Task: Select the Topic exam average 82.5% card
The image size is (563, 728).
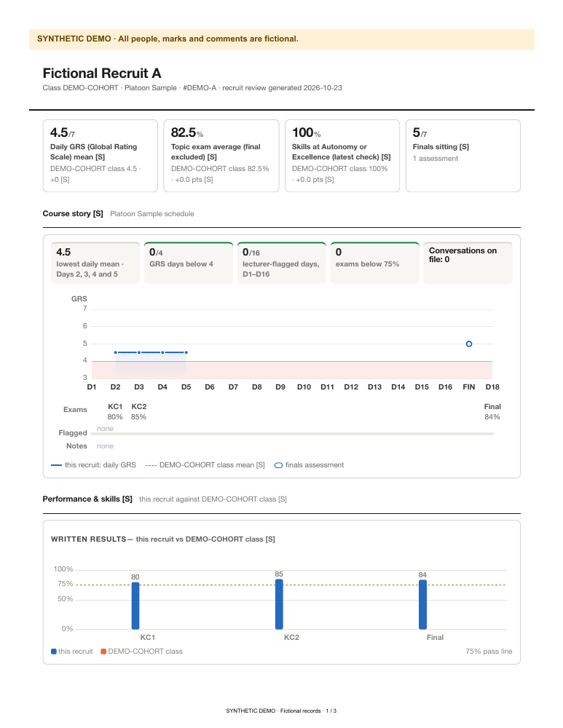Action: [x=221, y=156]
